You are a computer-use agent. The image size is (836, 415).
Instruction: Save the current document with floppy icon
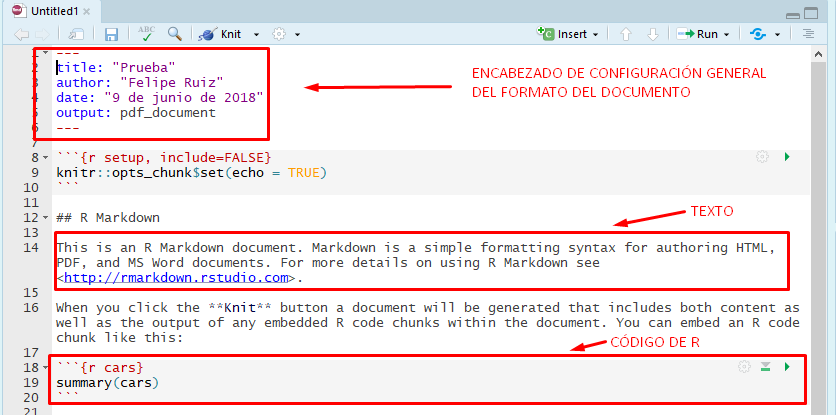click(x=111, y=35)
